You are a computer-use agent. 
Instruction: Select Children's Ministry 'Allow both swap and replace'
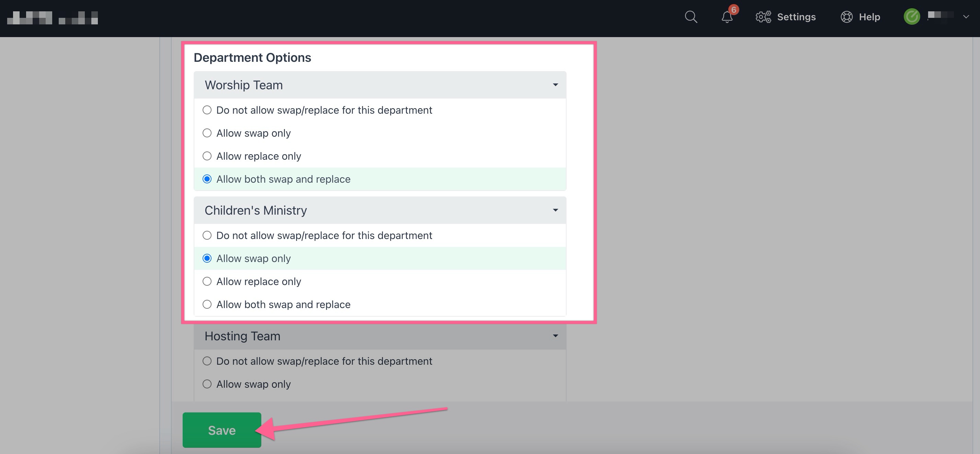pos(207,305)
